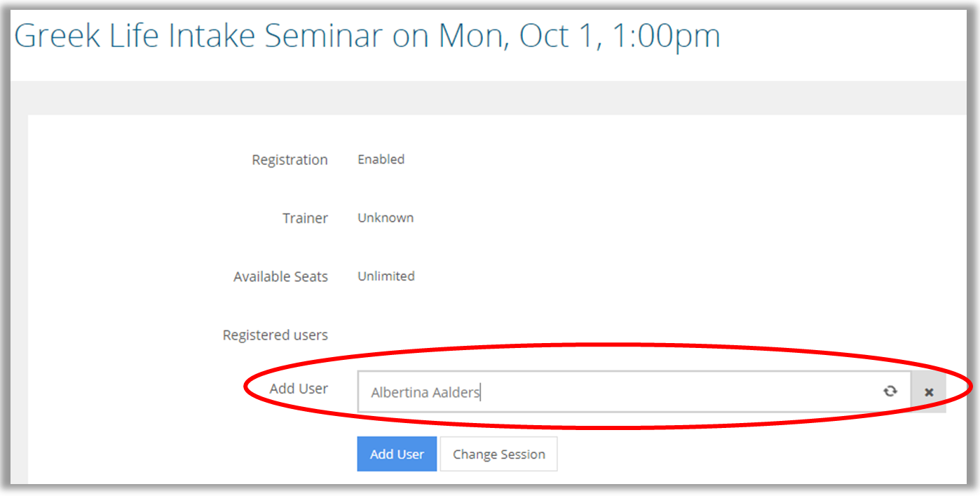Image resolution: width=980 pixels, height=496 pixels.
Task: Select the Available Seats label
Action: (x=280, y=276)
